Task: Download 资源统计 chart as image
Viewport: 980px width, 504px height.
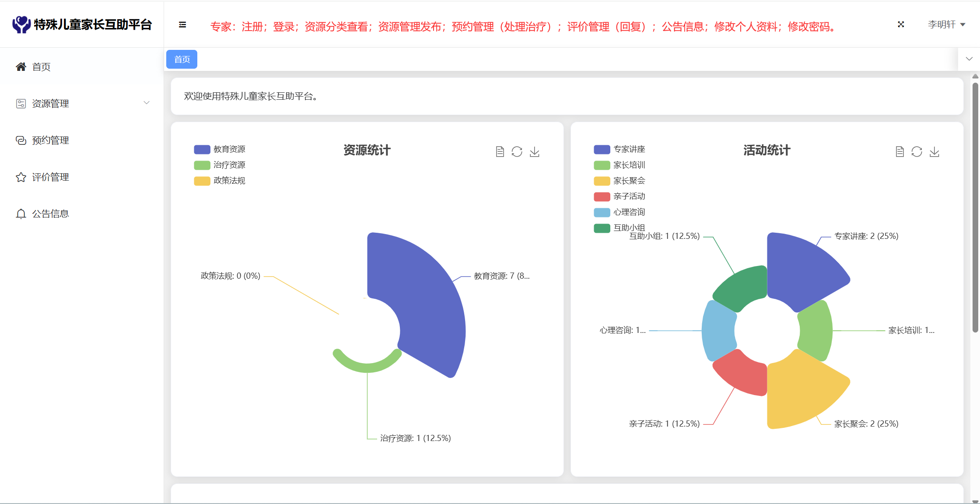Action: [535, 152]
